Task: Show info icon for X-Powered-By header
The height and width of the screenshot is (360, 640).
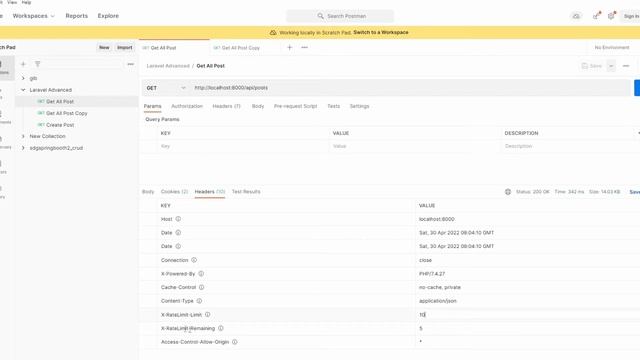Action: (201, 273)
